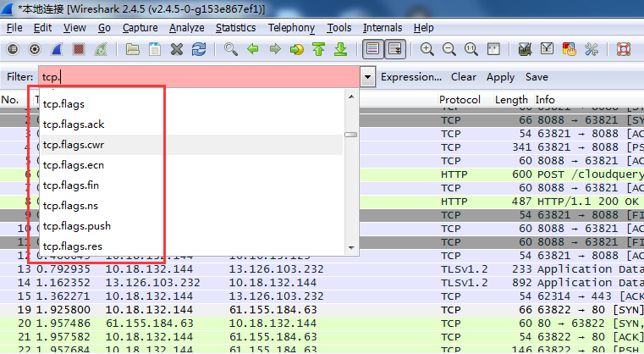Open the File menu

click(x=14, y=28)
